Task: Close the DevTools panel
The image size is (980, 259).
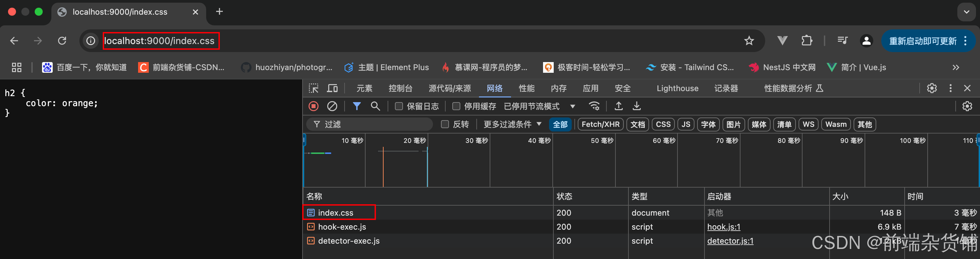Action: (967, 88)
